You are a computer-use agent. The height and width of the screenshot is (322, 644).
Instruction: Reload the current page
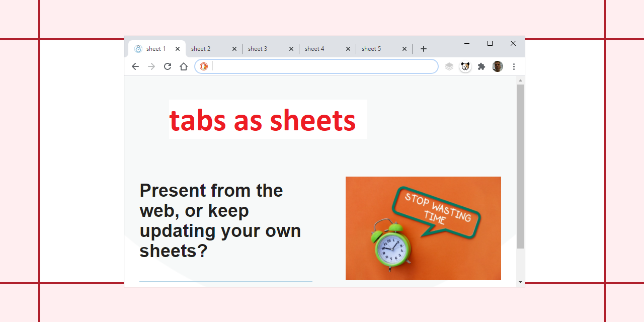click(167, 66)
